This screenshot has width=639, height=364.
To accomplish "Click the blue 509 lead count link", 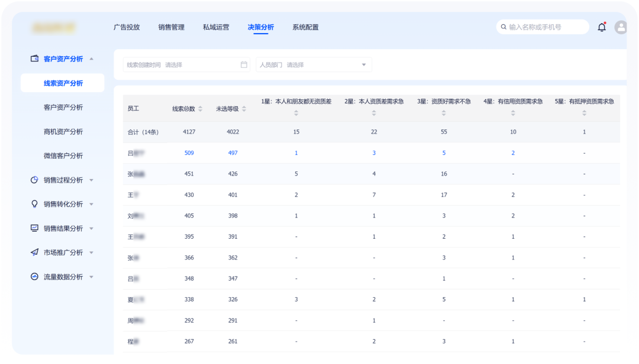I will [188, 153].
